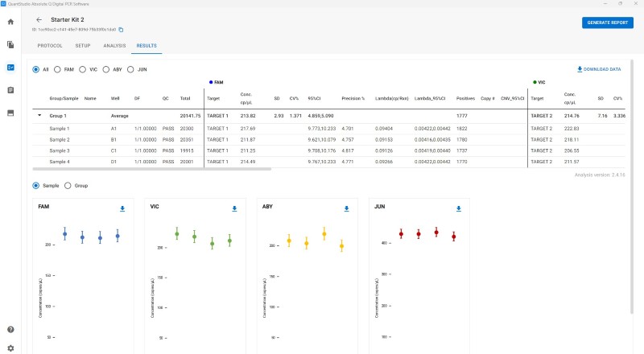This screenshot has height=354, width=644.
Task: Click the back arrow beside Starter Kit 2
Action: (x=39, y=20)
